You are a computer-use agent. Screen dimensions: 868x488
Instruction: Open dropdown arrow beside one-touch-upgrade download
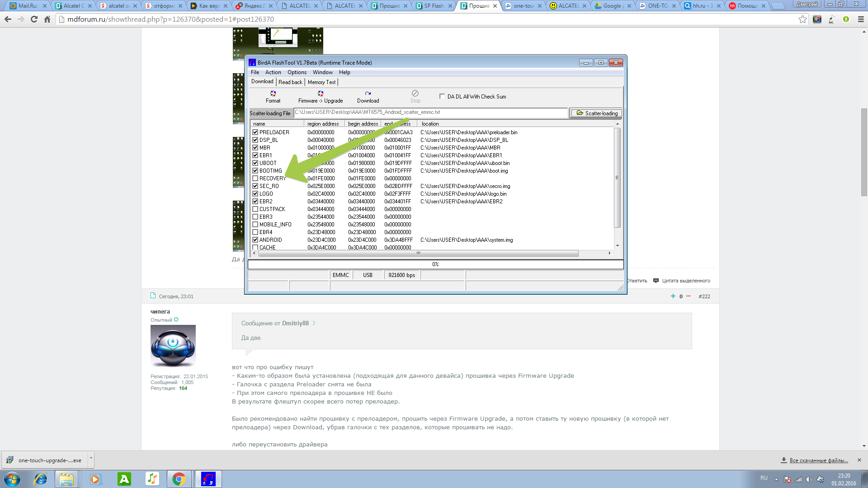point(91,458)
